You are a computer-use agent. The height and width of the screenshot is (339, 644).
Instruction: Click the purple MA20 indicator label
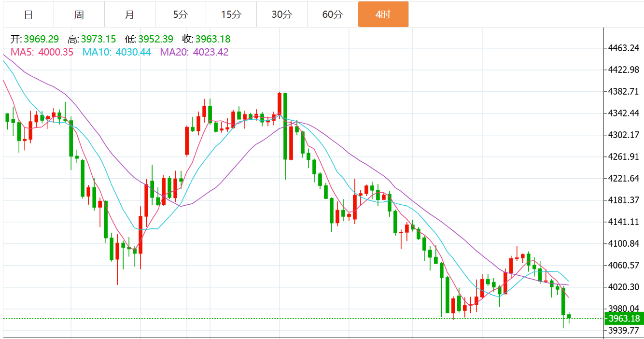coord(174,52)
